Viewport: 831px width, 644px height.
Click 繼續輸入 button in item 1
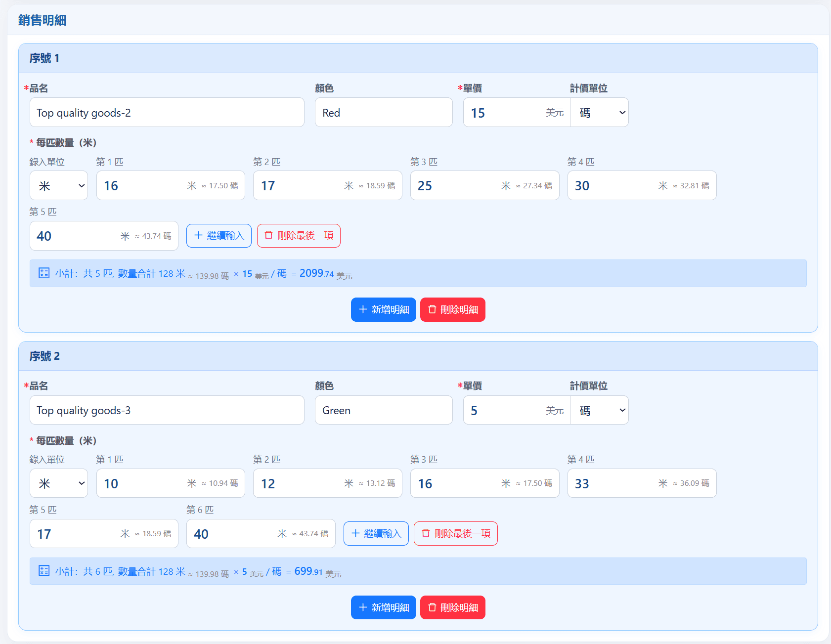219,235
